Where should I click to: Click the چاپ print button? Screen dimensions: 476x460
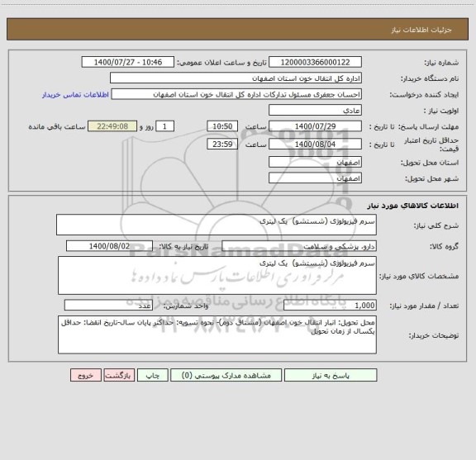coord(152,375)
